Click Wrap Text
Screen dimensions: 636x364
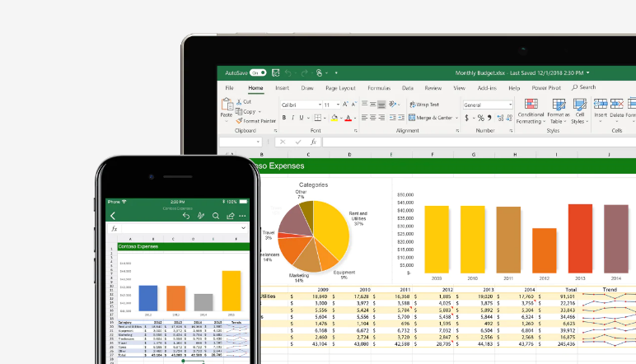pos(424,105)
